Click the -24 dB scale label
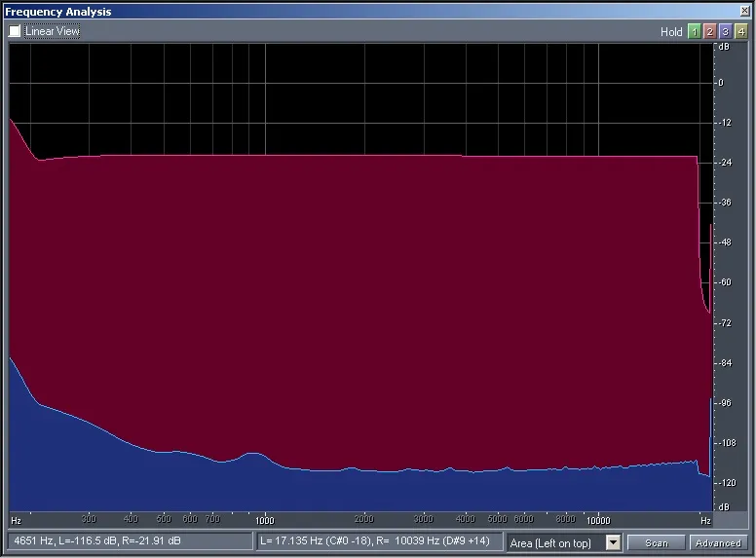The height and width of the screenshot is (558, 756). [725, 163]
